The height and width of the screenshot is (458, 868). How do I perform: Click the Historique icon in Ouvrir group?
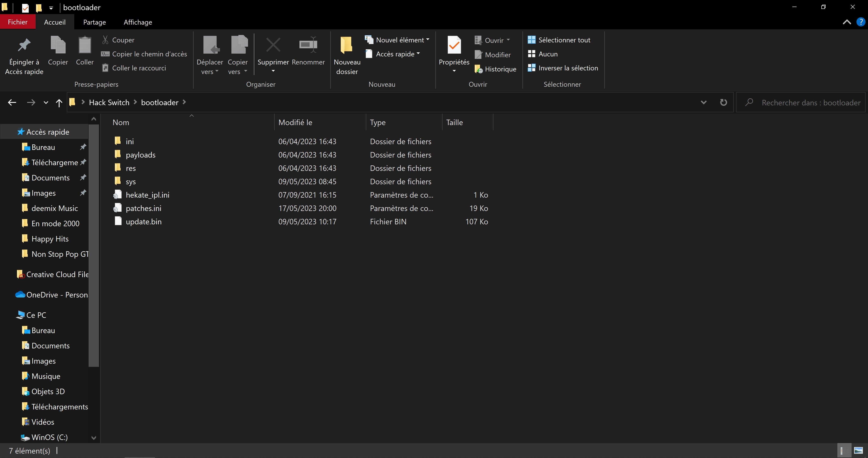point(479,69)
